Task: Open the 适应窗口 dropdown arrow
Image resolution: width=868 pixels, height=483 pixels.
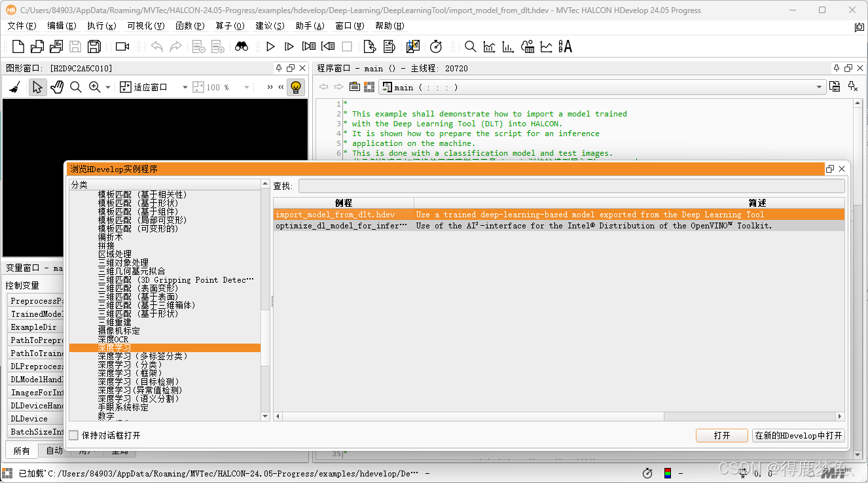Action: [185, 87]
